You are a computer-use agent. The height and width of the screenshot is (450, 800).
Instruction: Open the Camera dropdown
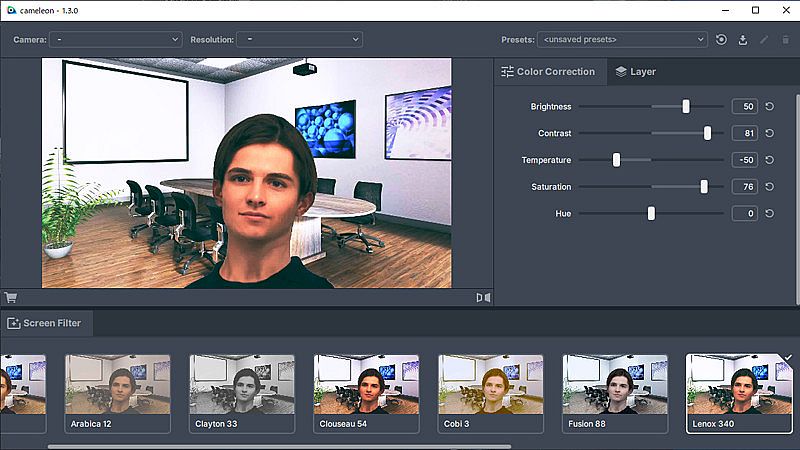(x=115, y=40)
